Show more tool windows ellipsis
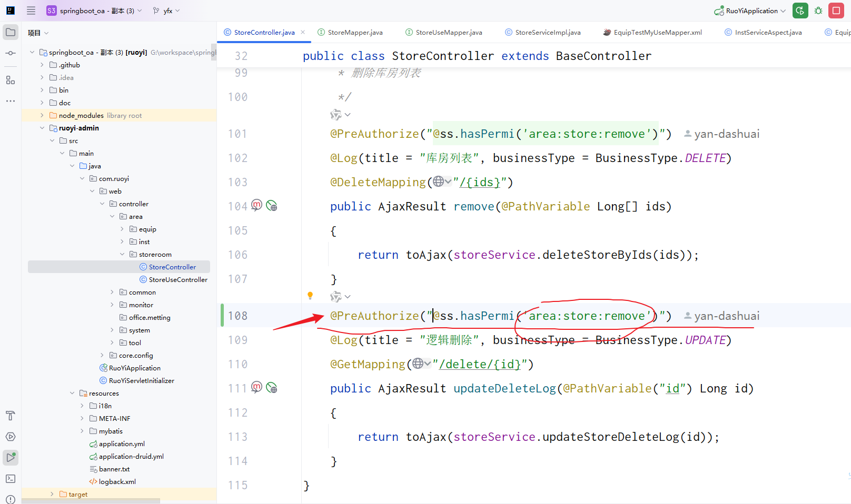Viewport: 851px width, 504px height. tap(11, 100)
